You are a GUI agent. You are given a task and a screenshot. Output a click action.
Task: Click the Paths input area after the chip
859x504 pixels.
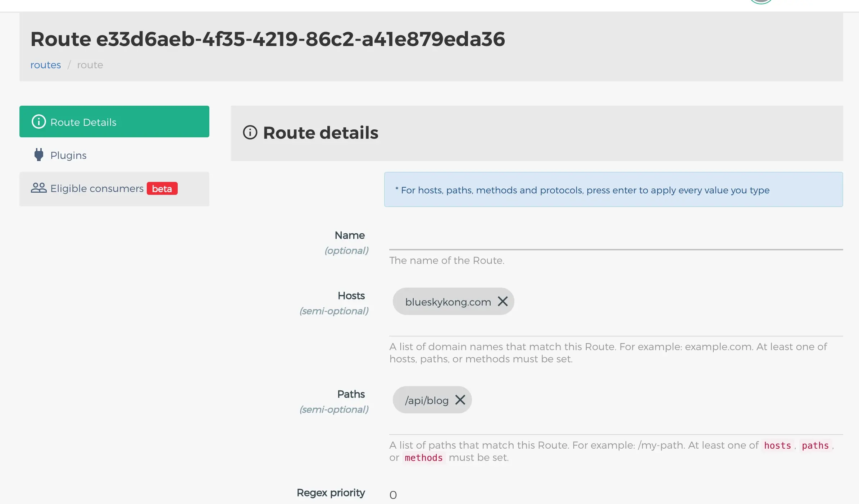click(x=655, y=400)
